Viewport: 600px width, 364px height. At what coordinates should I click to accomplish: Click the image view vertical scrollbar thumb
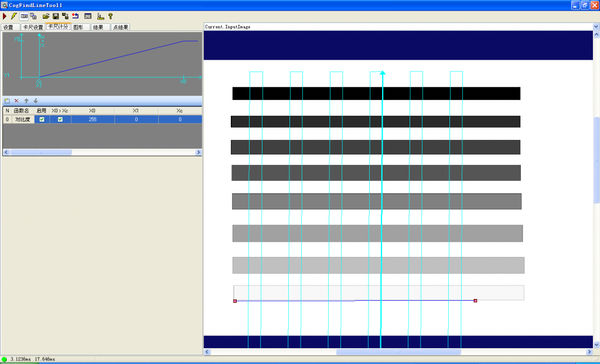tap(596, 160)
